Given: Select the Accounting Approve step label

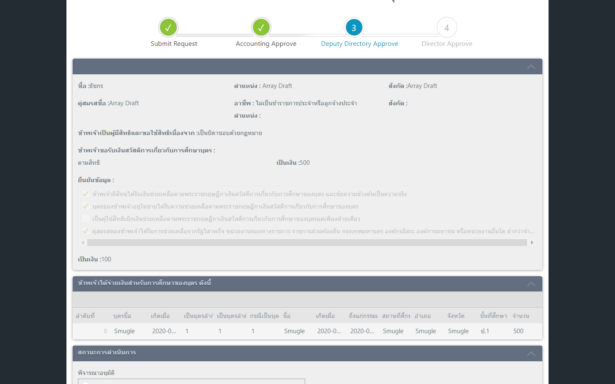Looking at the screenshot, I should (x=266, y=44).
